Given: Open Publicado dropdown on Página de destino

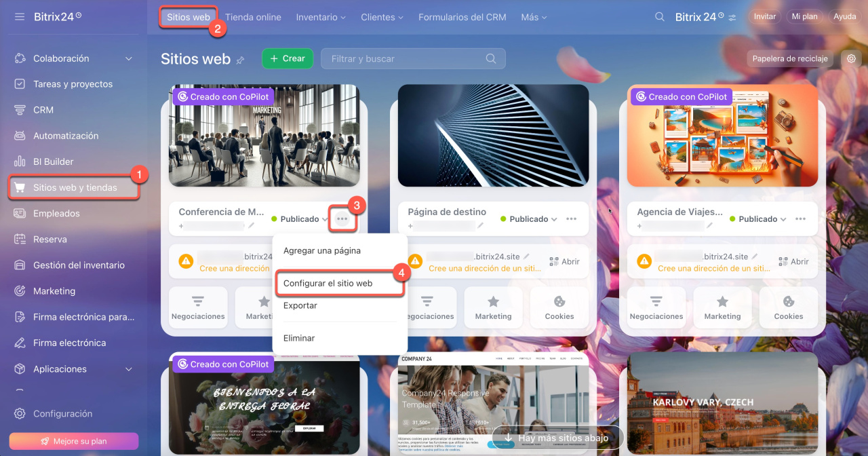Looking at the screenshot, I should [528, 219].
